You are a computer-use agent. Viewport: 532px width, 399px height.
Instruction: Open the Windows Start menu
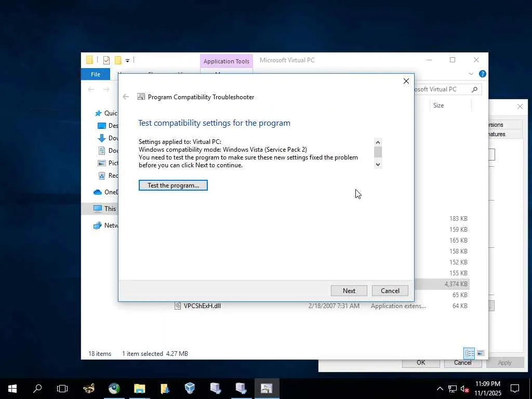(x=12, y=389)
